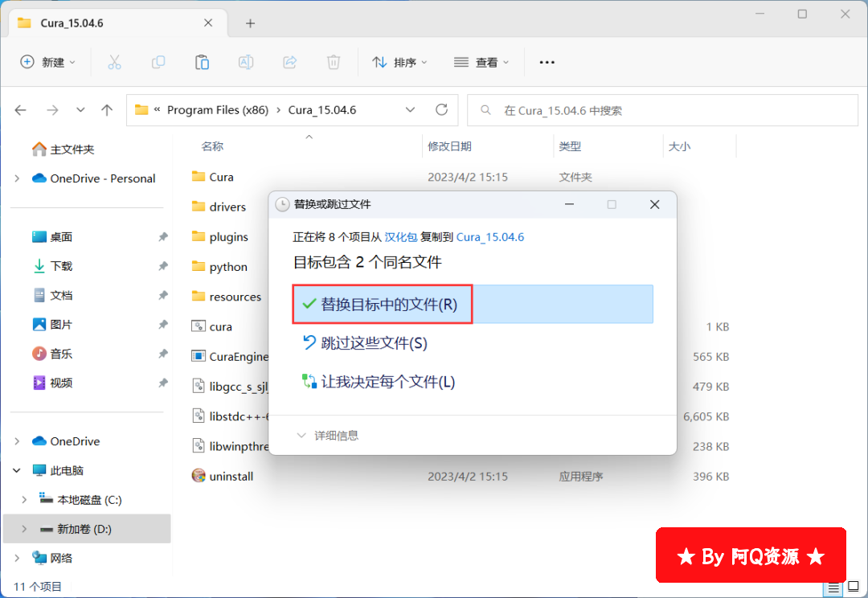Click the Copy icon in toolbar
This screenshot has width=868, height=598.
(x=158, y=62)
